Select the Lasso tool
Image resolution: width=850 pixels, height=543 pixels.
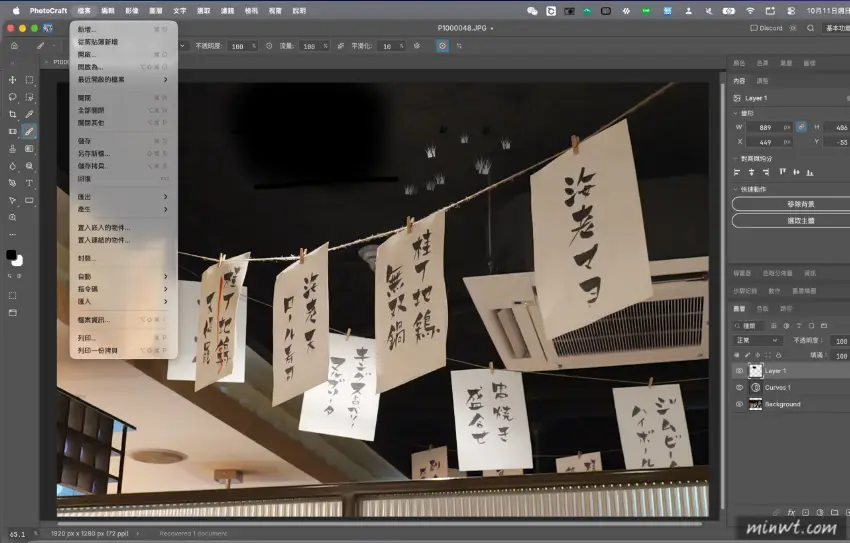[12, 97]
